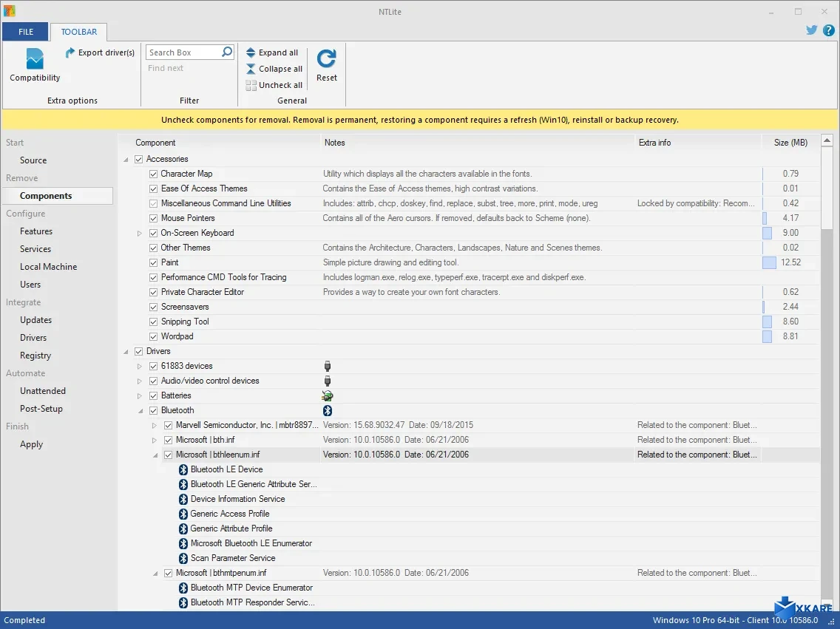Go to the Source page

[x=33, y=160]
